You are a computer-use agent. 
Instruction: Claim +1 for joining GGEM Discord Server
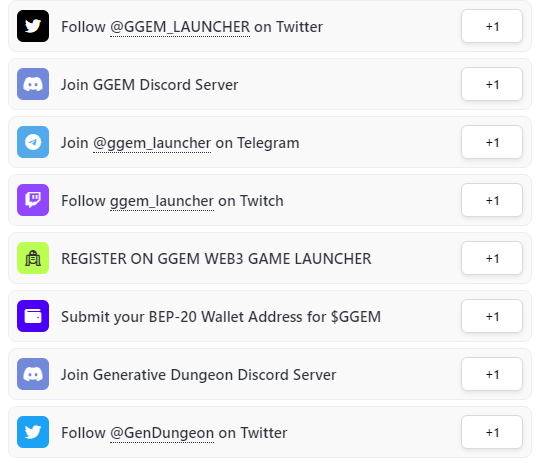(x=492, y=84)
